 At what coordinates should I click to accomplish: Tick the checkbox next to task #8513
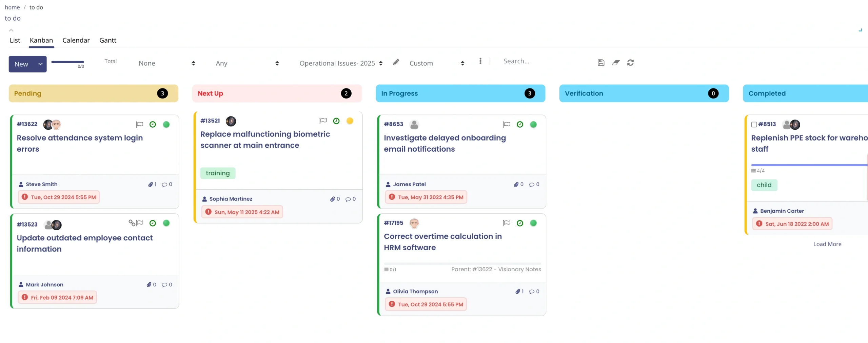pyautogui.click(x=754, y=125)
